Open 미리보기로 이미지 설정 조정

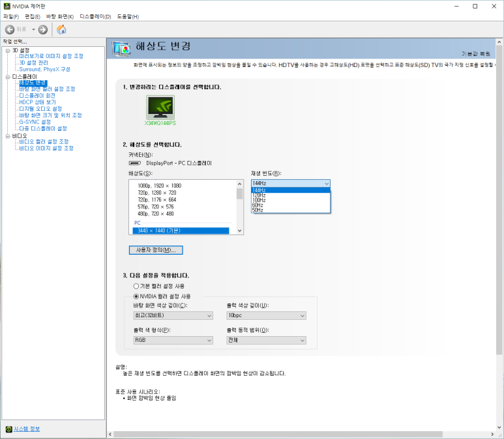tap(51, 56)
